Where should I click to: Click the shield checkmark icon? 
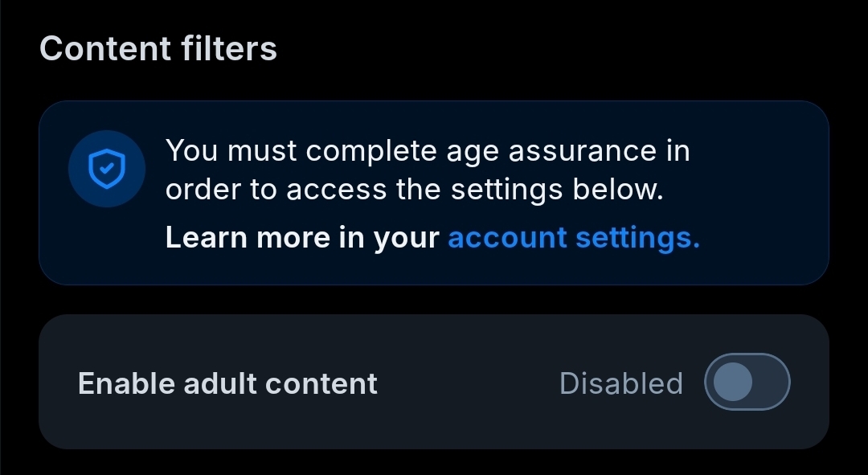107,170
